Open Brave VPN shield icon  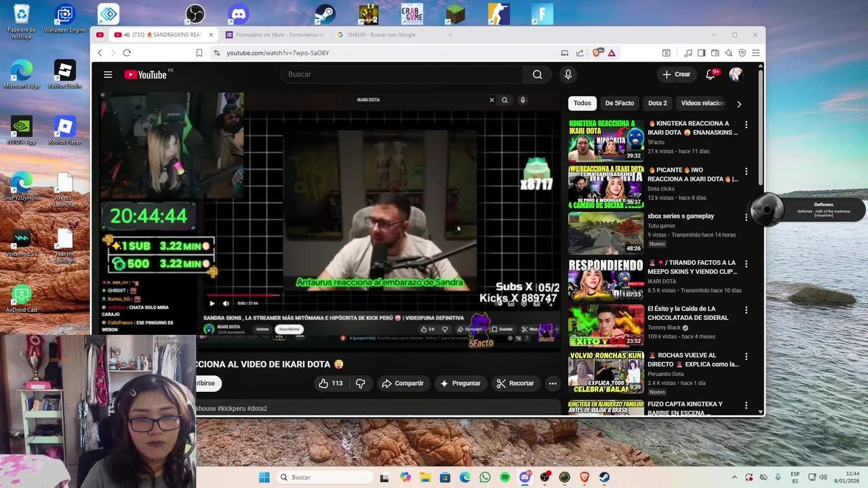[742, 53]
